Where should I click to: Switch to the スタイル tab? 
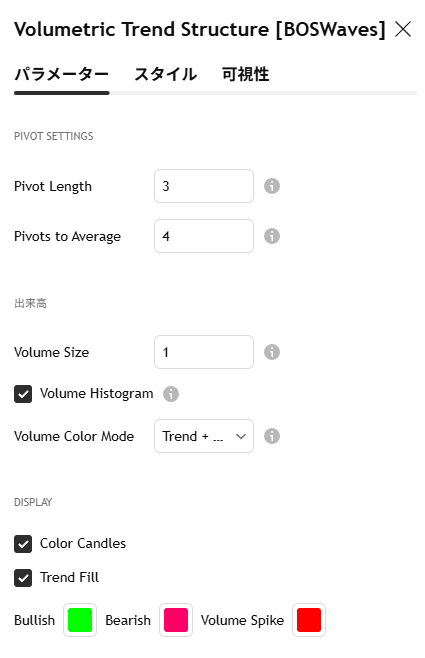[165, 75]
